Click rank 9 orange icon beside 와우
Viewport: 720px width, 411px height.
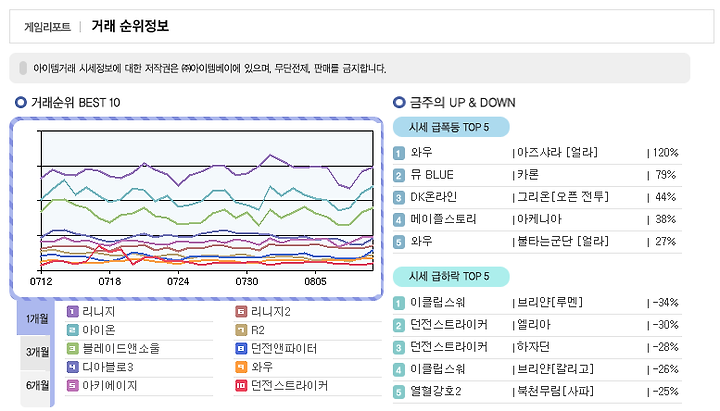point(241,367)
